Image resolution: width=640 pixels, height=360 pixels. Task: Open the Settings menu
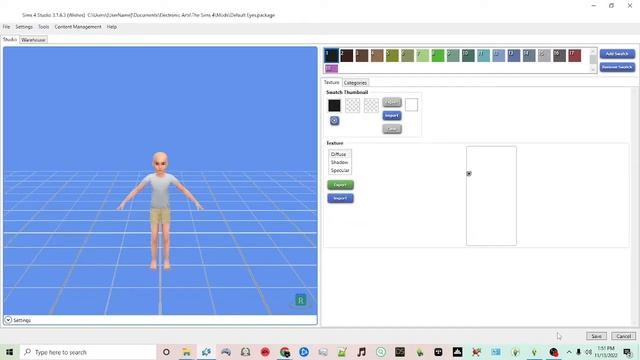pyautogui.click(x=24, y=27)
